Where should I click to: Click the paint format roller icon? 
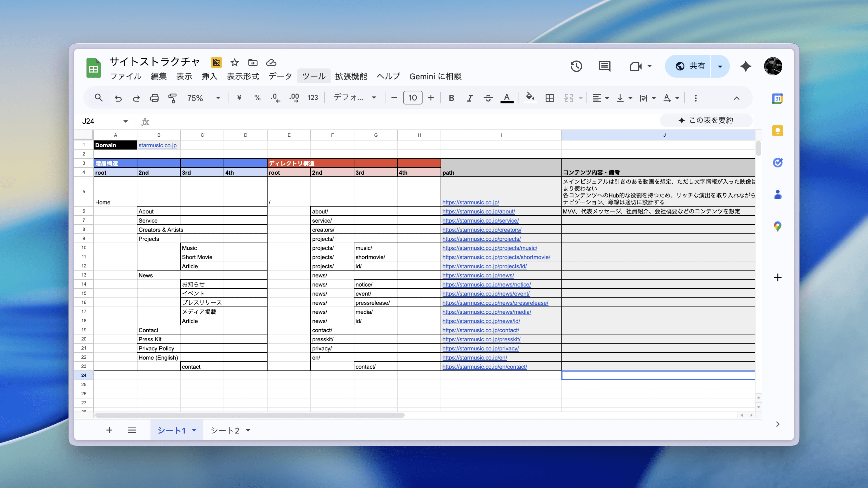coord(172,98)
